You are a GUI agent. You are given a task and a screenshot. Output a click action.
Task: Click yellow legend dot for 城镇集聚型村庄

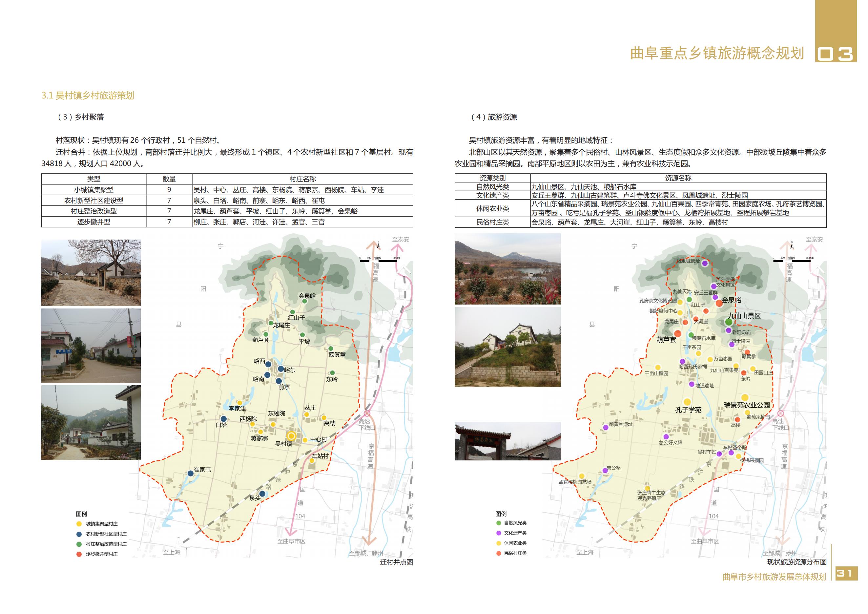pyautogui.click(x=79, y=524)
